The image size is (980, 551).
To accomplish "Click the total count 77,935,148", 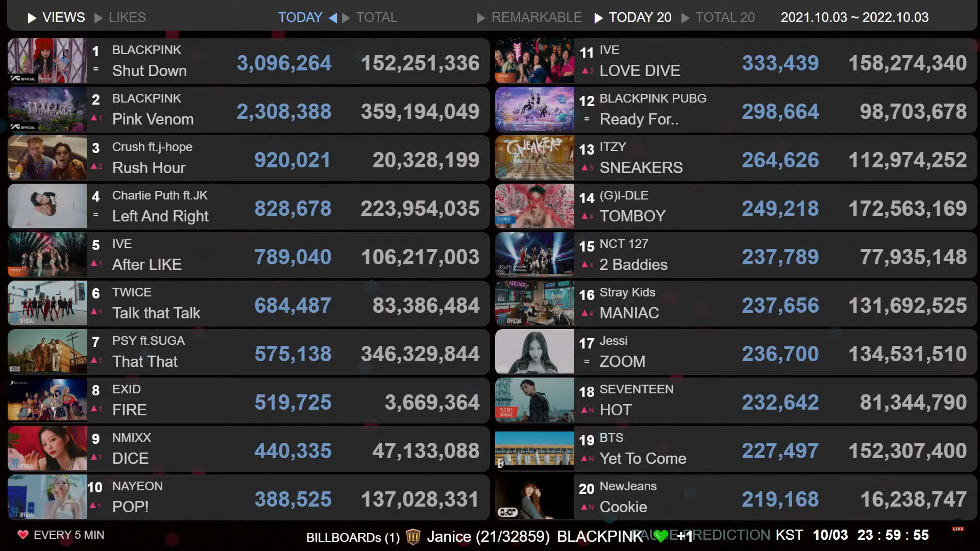I will click(913, 257).
